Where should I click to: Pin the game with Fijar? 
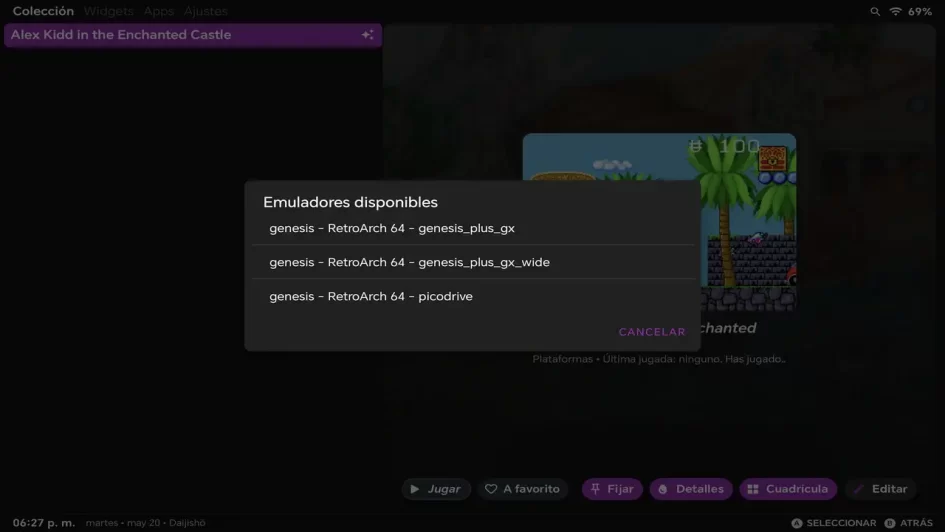[x=612, y=489]
